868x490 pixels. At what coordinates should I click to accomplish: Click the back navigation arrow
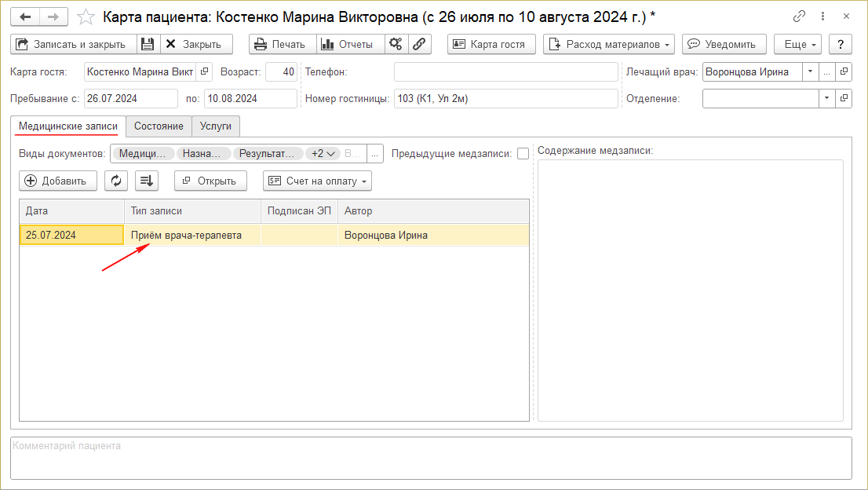point(25,16)
